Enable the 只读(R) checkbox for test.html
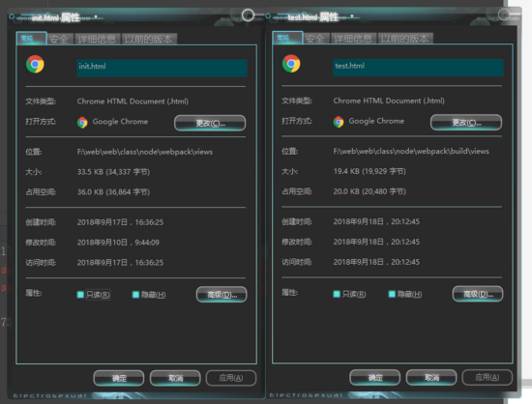 point(337,294)
